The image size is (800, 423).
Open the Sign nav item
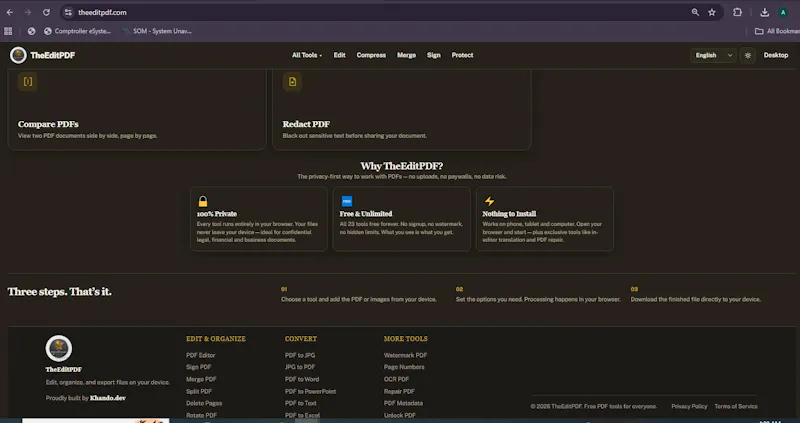[x=434, y=55]
